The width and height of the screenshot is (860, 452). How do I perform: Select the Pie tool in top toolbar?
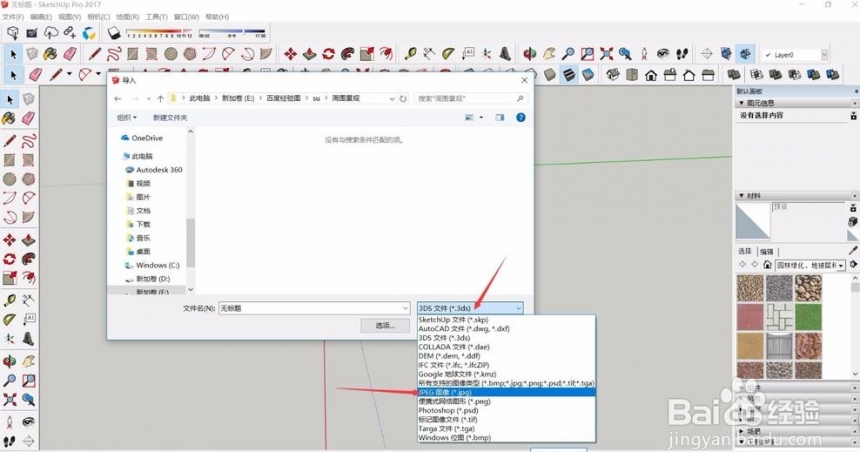tap(266, 54)
